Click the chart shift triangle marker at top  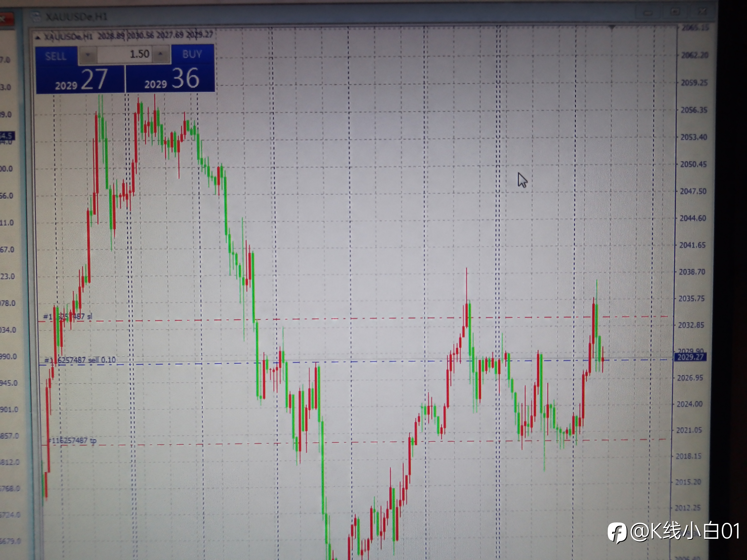[x=612, y=27]
